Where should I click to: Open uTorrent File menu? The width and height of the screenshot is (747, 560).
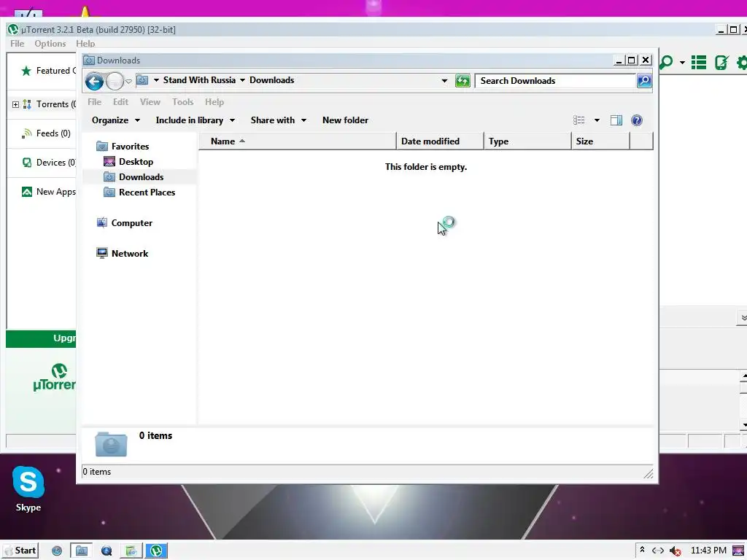point(18,43)
